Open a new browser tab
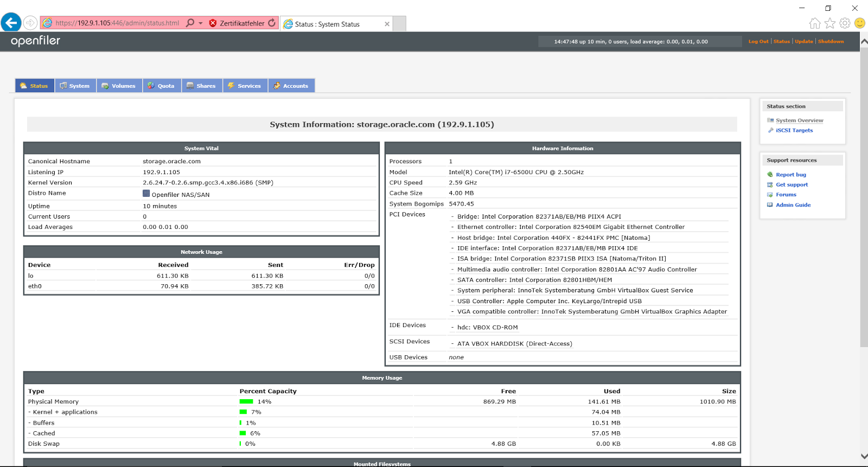868x467 pixels. coord(399,24)
